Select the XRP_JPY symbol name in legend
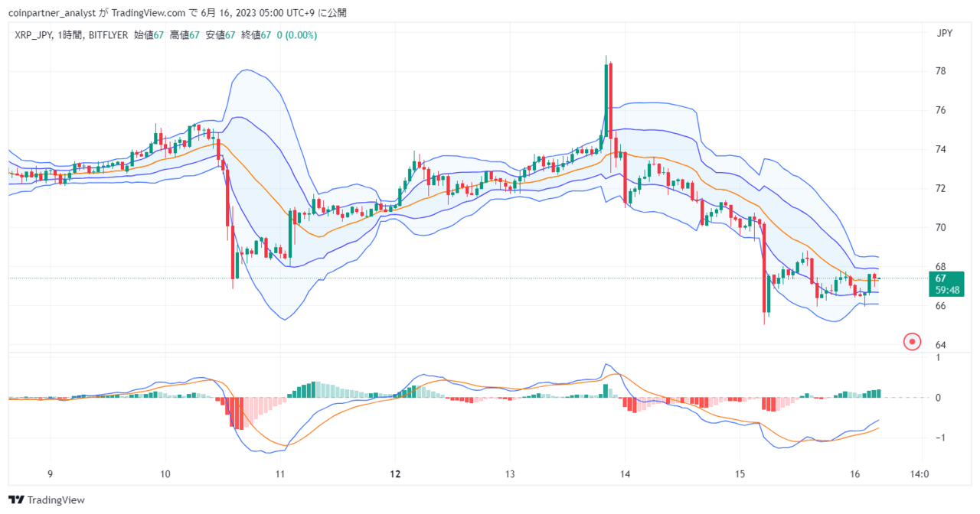 31,35
